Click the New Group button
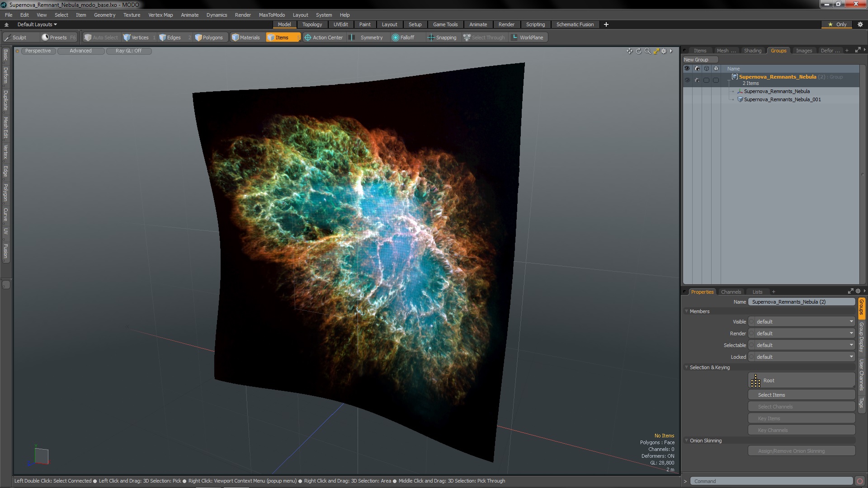 coord(700,60)
